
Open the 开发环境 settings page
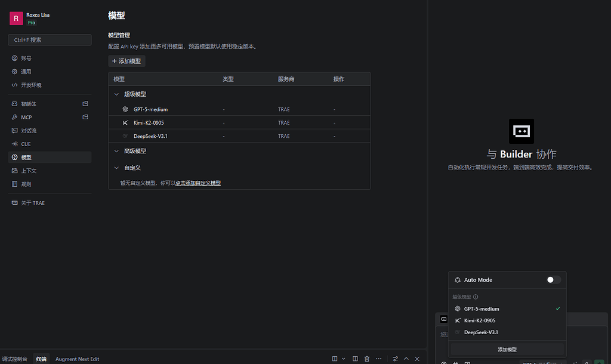(x=50, y=85)
